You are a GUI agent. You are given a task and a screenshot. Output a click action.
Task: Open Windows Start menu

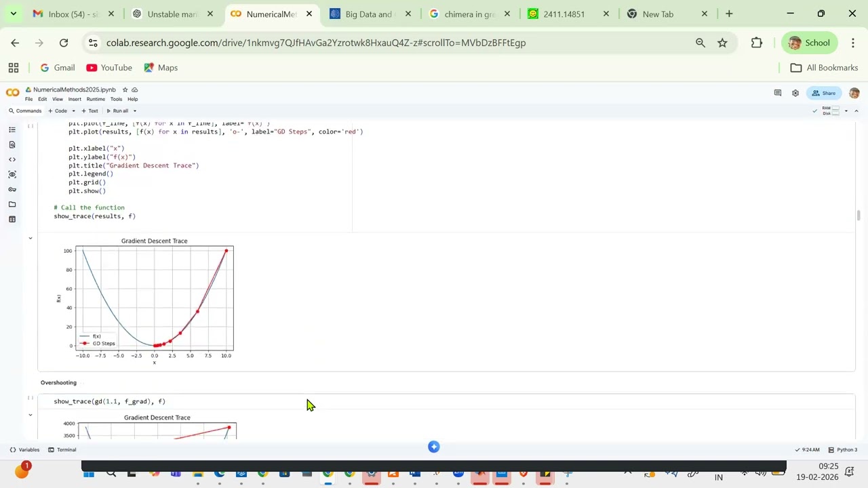point(89,474)
